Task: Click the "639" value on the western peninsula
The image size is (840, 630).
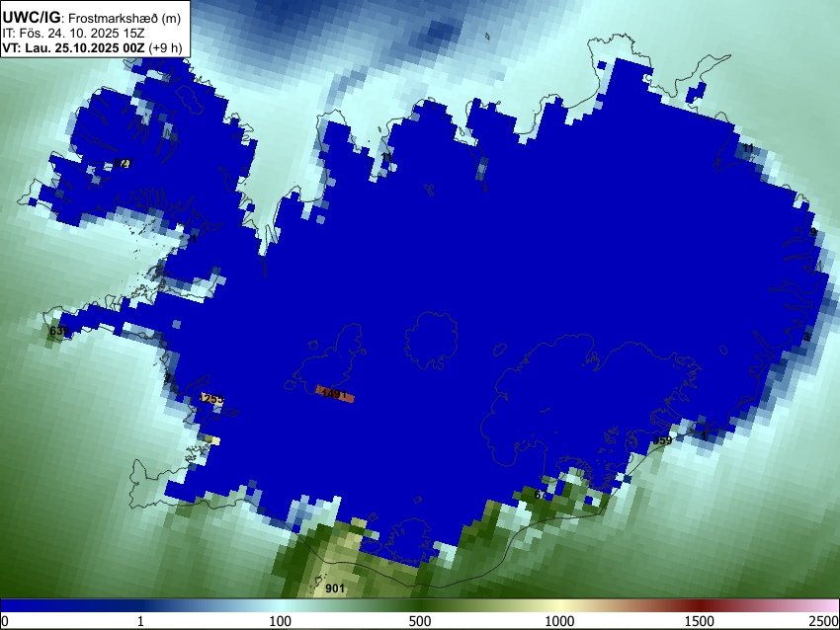Action: pos(59,331)
